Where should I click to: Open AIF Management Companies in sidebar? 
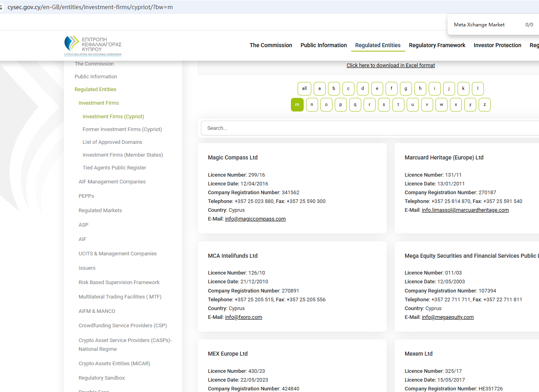112,182
